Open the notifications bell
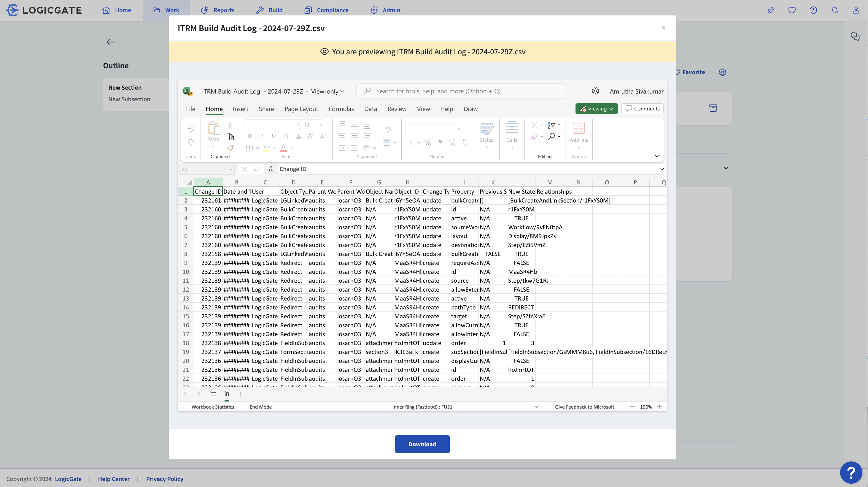The height and width of the screenshot is (487, 868). click(x=834, y=10)
